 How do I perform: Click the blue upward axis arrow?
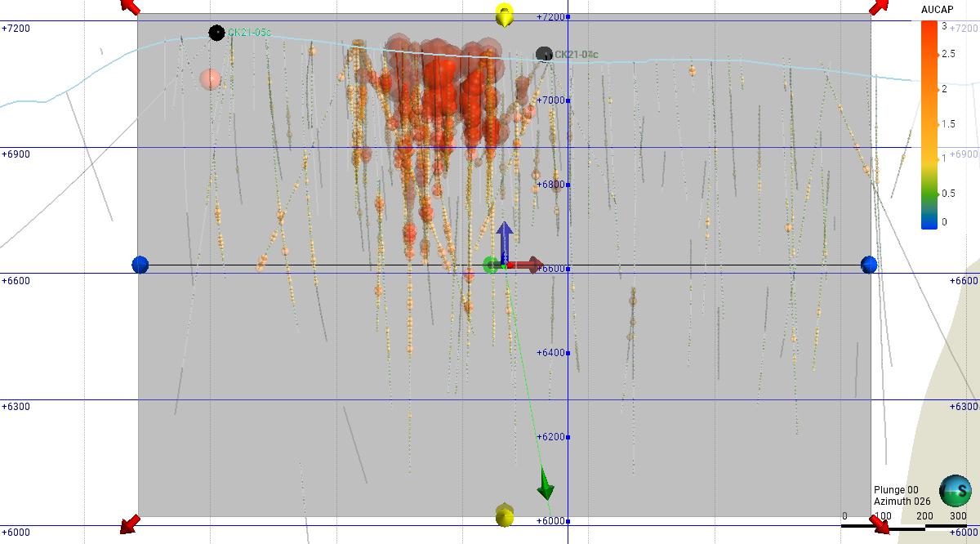tap(505, 239)
